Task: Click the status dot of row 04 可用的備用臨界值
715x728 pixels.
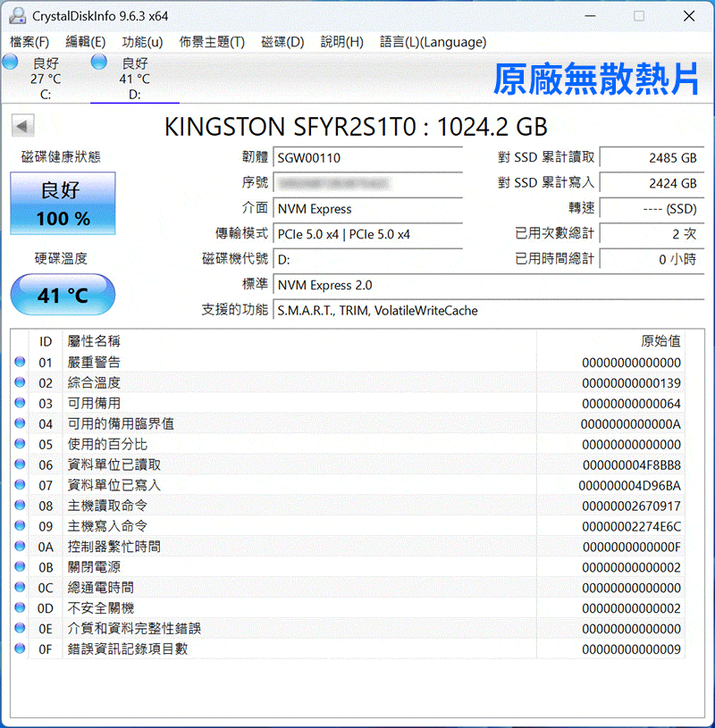Action: (20, 423)
